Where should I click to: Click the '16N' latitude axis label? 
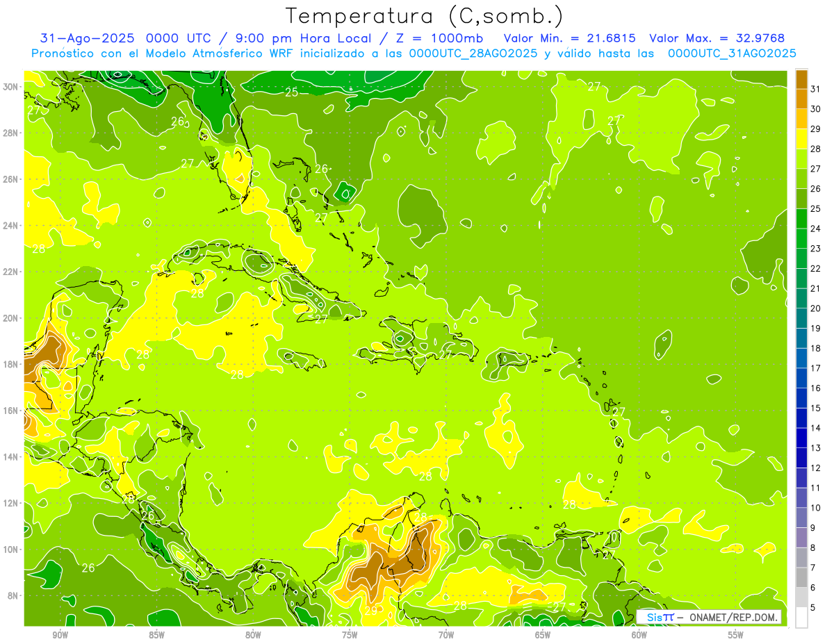tap(11, 411)
